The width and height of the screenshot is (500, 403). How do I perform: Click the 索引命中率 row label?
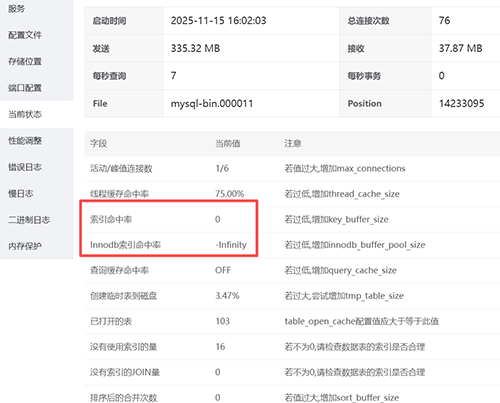pyautogui.click(x=111, y=219)
